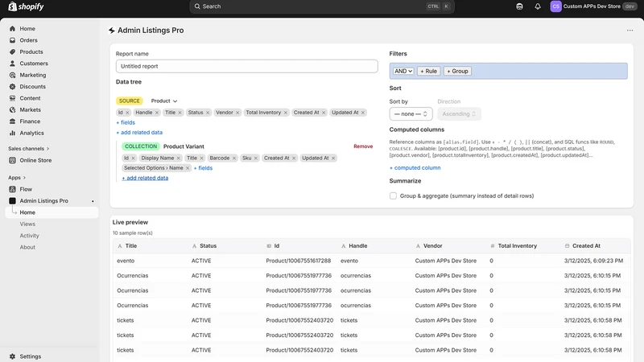This screenshot has width=644, height=362.
Task: Click + add related data under Product Variant
Action: [x=145, y=178]
